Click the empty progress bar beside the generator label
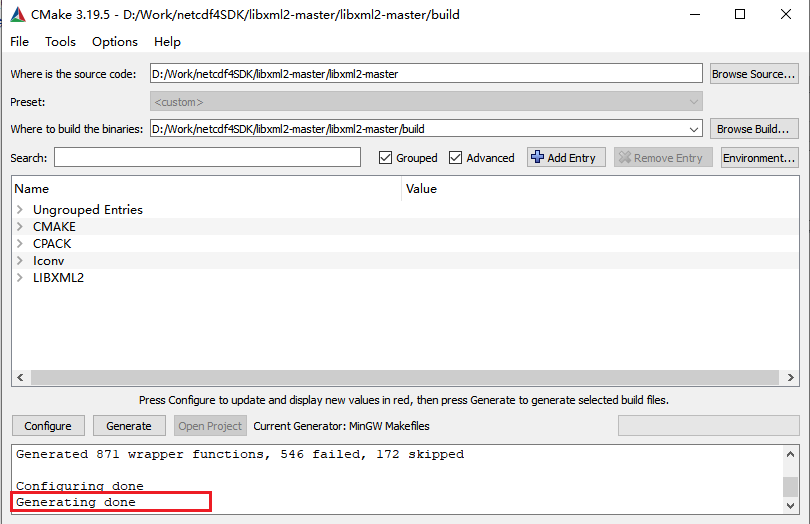The width and height of the screenshot is (810, 524). (x=708, y=426)
